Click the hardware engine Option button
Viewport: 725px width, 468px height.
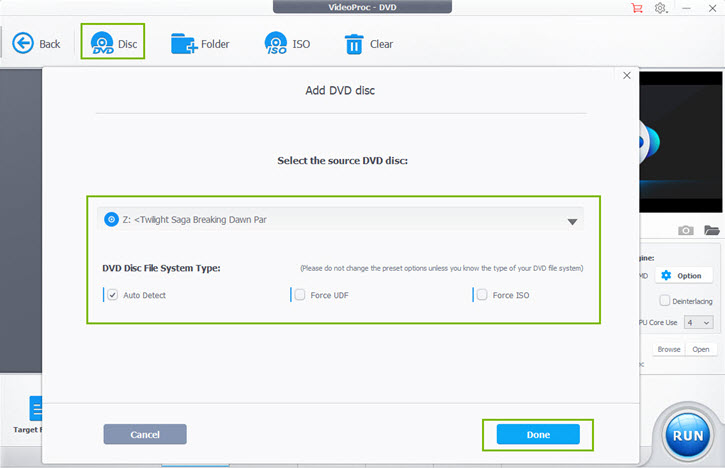(x=683, y=275)
